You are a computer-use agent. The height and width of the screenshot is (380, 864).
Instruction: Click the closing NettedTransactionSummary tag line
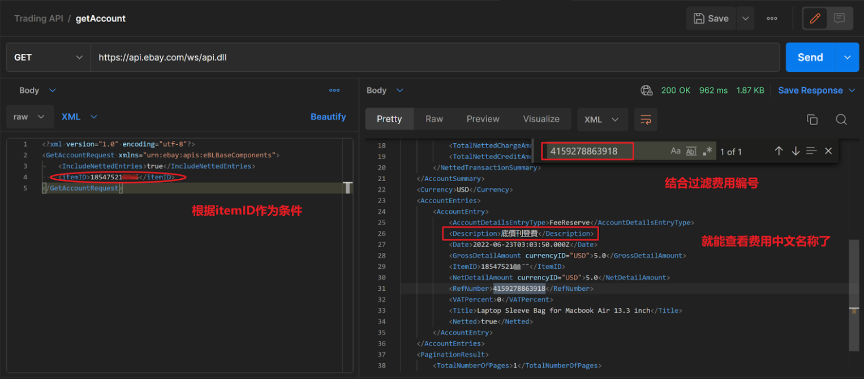(487, 167)
